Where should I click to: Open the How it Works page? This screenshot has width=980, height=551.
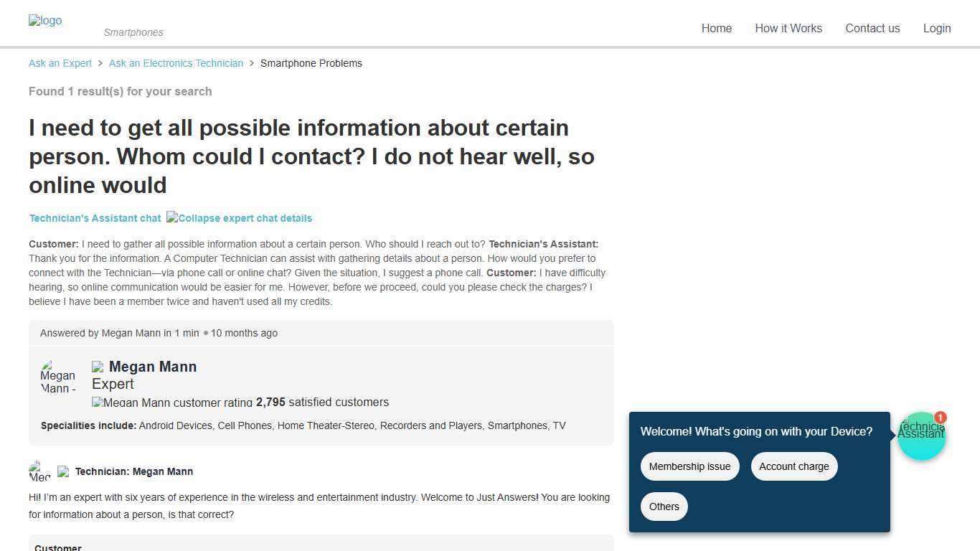point(788,28)
